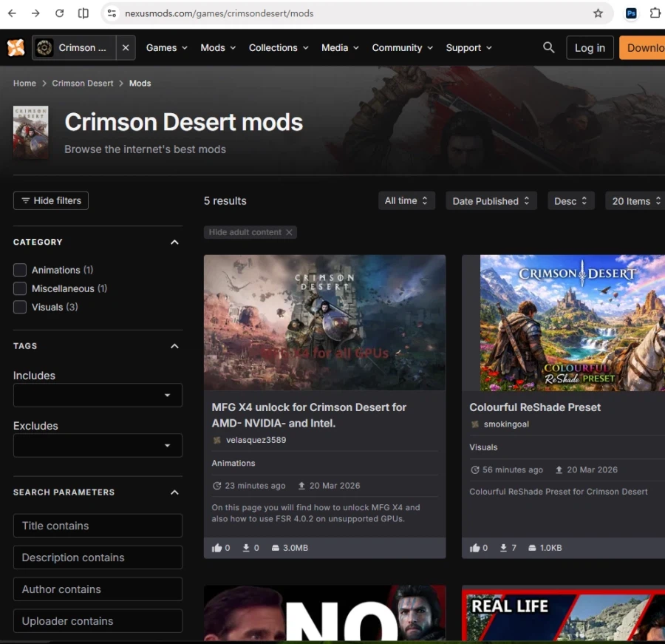The width and height of the screenshot is (665, 644).
Task: Bookmark this page with the star icon
Action: tap(598, 13)
